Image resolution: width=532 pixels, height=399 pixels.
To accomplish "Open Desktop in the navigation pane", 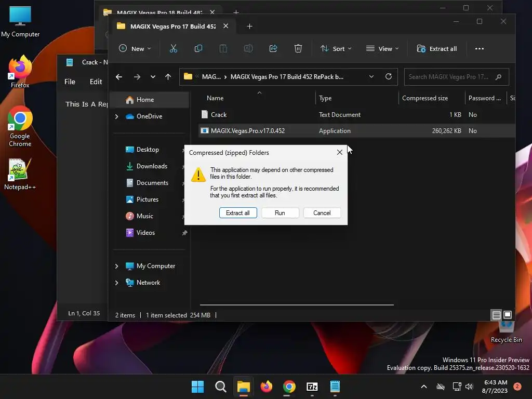I will coord(147,150).
